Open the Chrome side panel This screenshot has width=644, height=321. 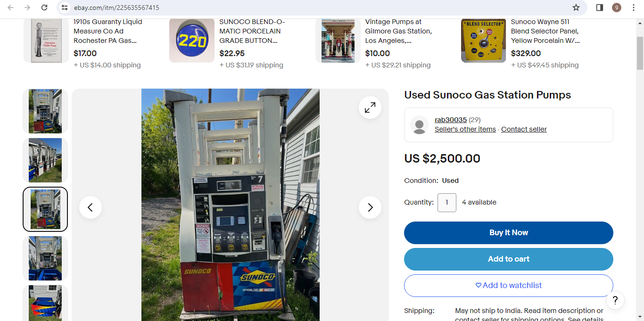click(600, 8)
